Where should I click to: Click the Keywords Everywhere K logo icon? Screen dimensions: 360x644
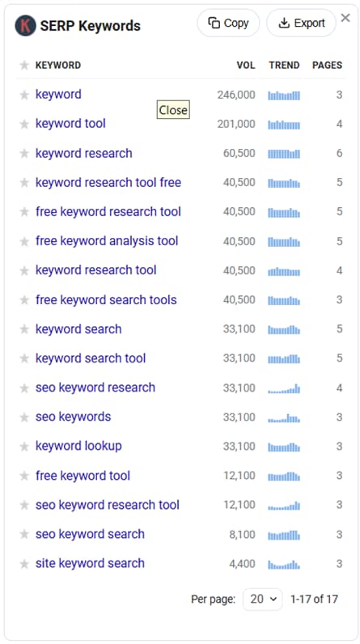(25, 25)
